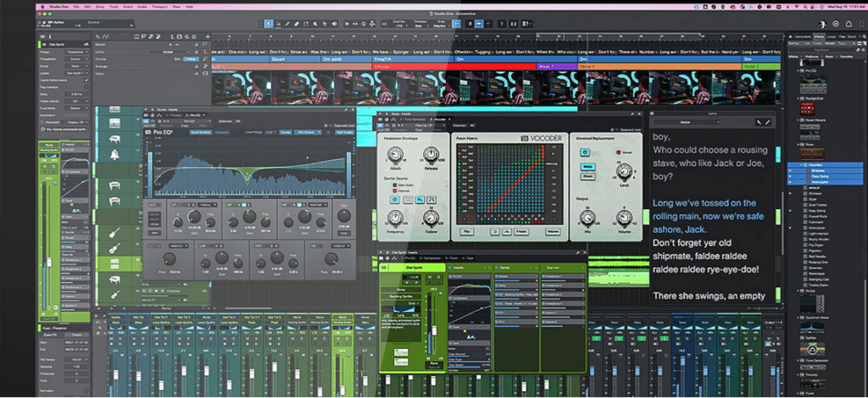Viewport: 868px width, 398px height.
Task: Toggle the Unvoiced Replacement power button
Action: coord(585,152)
